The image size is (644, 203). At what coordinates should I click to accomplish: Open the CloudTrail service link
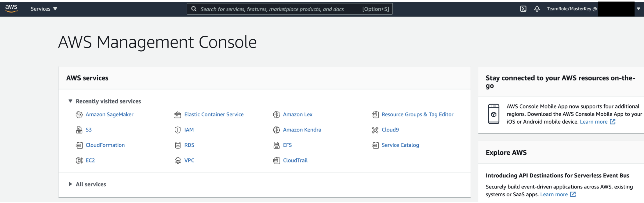[295, 160]
